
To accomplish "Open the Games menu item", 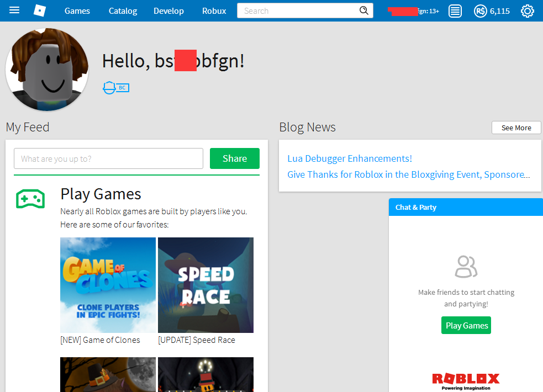I will point(77,10).
